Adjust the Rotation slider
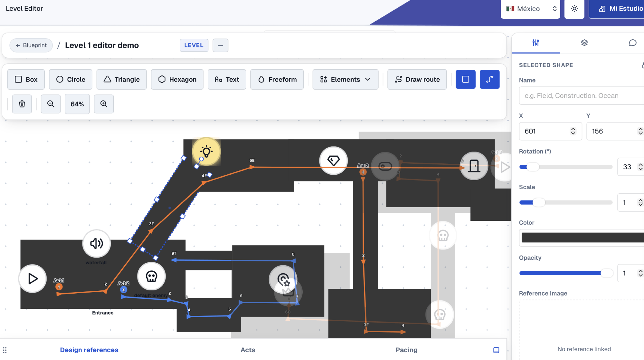Viewport: 644px width, 360px height. pos(566,167)
